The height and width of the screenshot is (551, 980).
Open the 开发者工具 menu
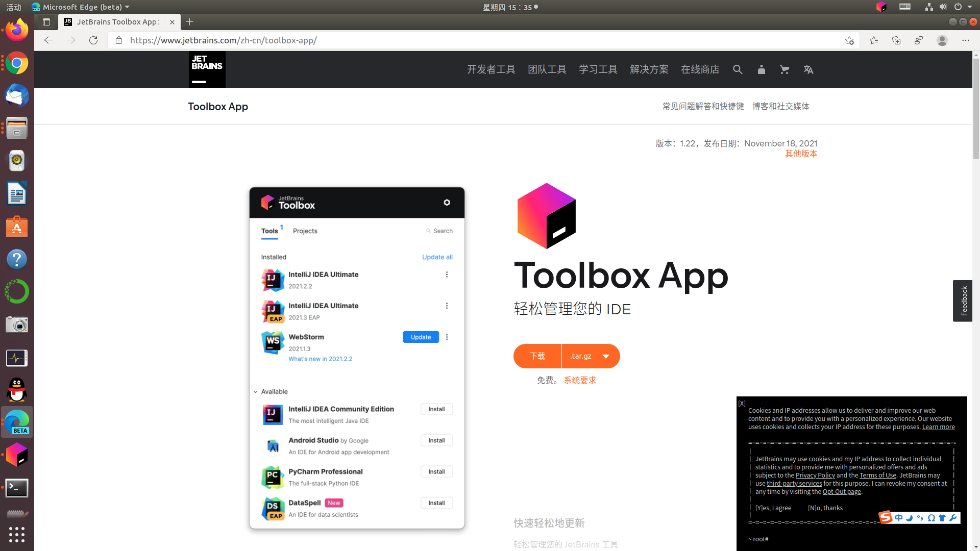491,69
